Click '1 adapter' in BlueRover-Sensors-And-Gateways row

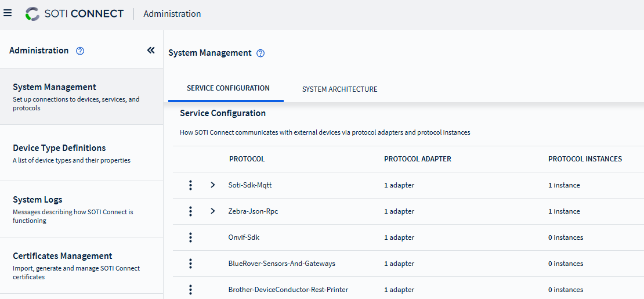(x=399, y=264)
